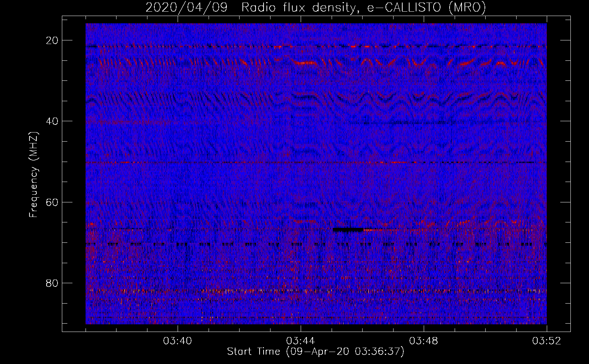Click the thick black bar near 67 MHz

348,230
